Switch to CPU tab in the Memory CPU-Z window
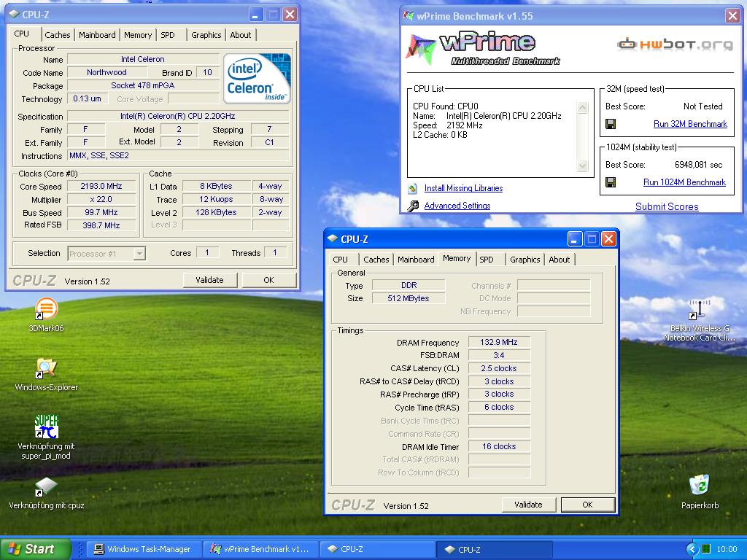Screen dimensions: 747x560 (340, 260)
